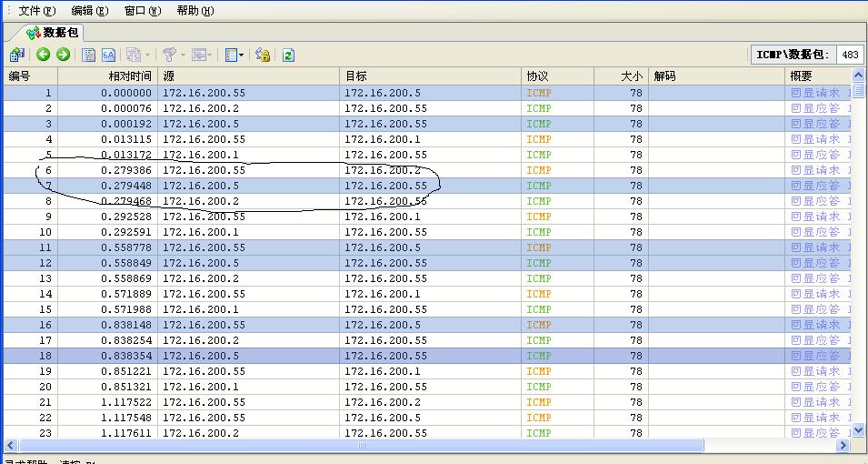Click the 目标 column header
The width and height of the screenshot is (868, 464).
356,76
